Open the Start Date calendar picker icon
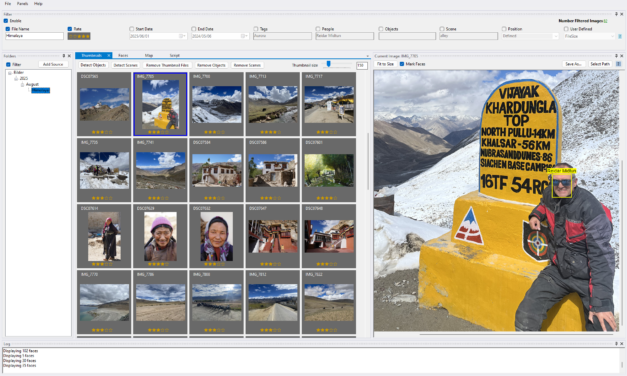Viewport: 627px width, 376px height. click(x=181, y=36)
